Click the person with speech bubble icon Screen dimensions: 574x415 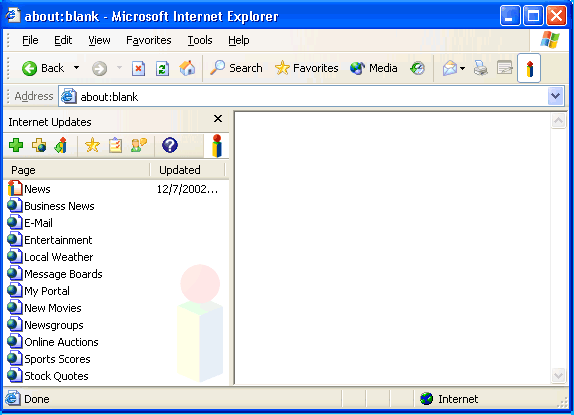coord(139,145)
